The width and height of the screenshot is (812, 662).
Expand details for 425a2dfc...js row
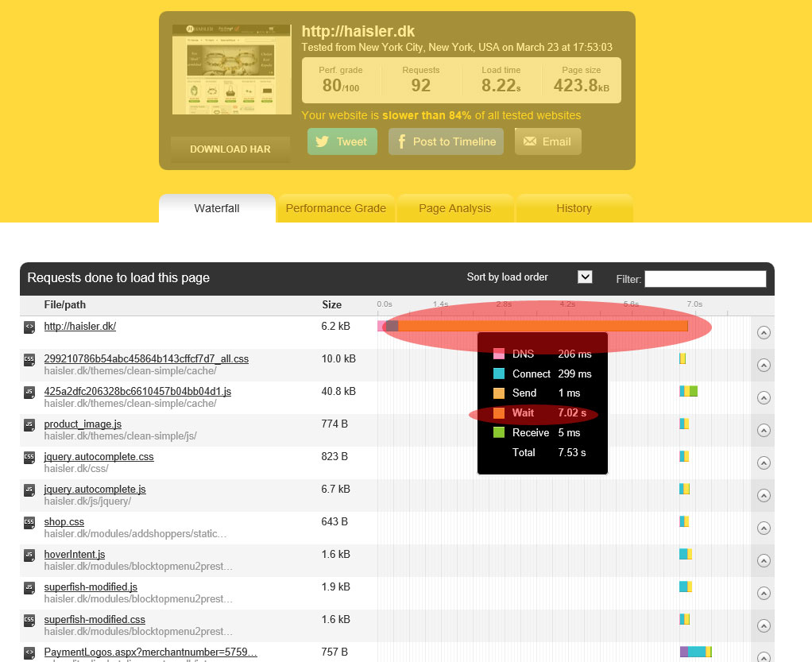[x=764, y=398]
